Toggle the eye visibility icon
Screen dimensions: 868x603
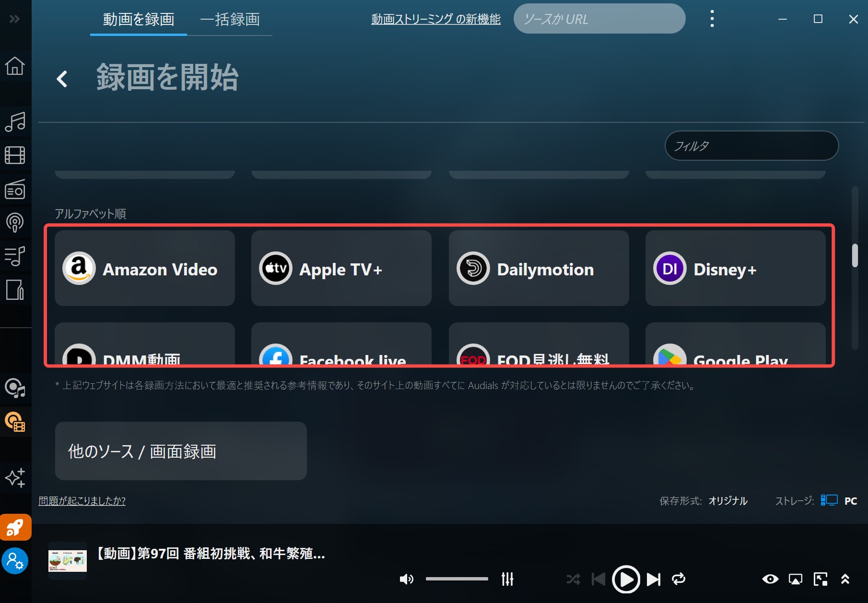click(x=770, y=579)
